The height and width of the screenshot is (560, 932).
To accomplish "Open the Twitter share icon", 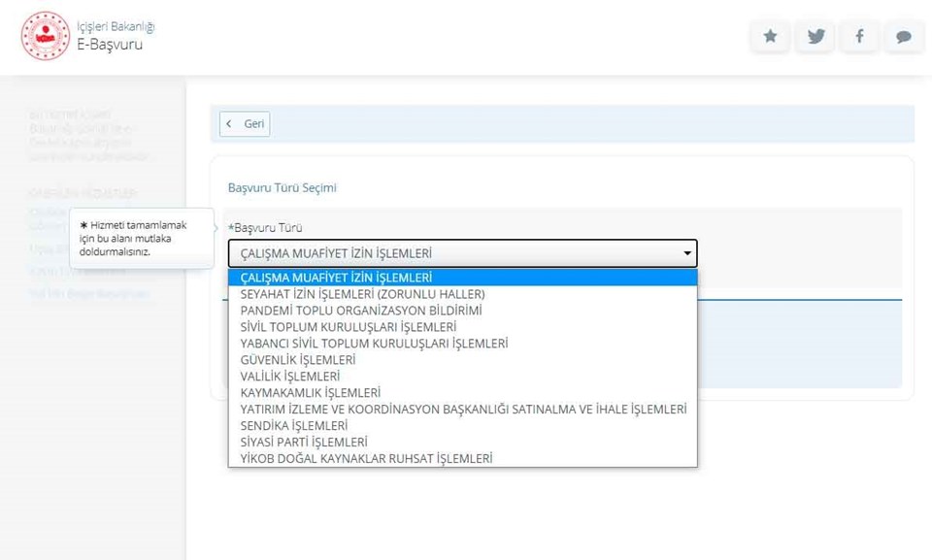I will [x=815, y=37].
